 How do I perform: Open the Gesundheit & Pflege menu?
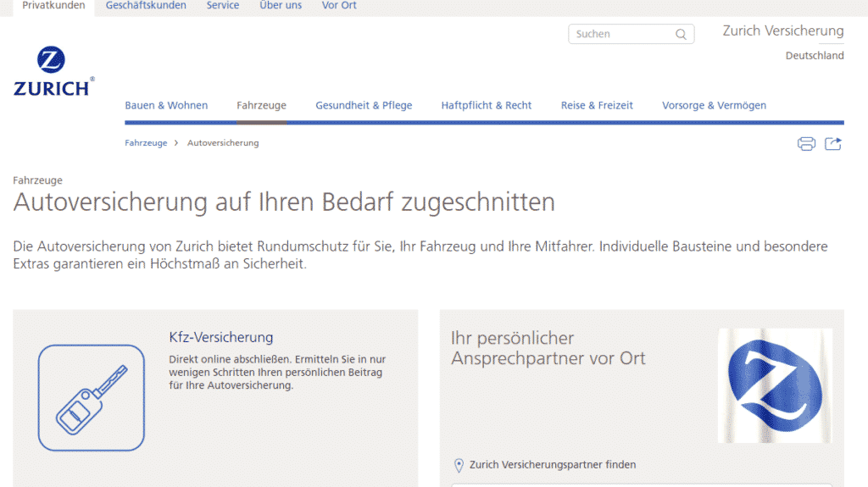point(364,105)
